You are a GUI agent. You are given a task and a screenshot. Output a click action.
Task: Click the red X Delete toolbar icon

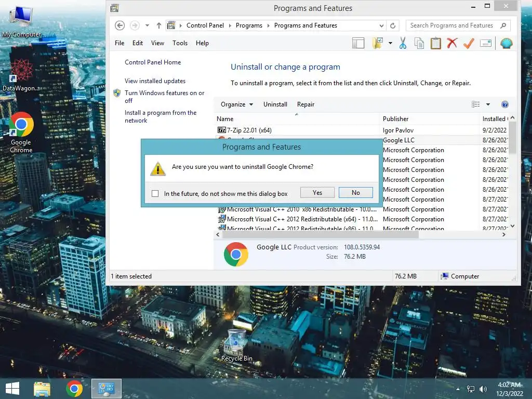[452, 43]
